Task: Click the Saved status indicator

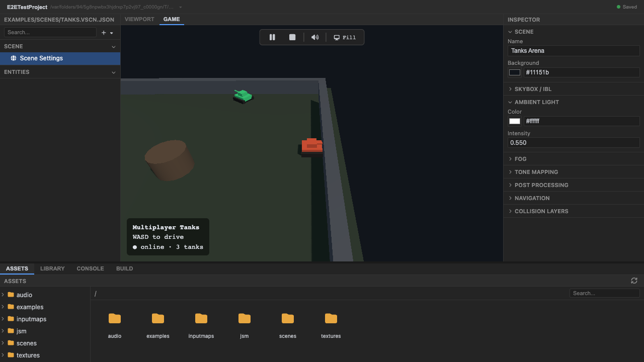Action: tap(627, 7)
